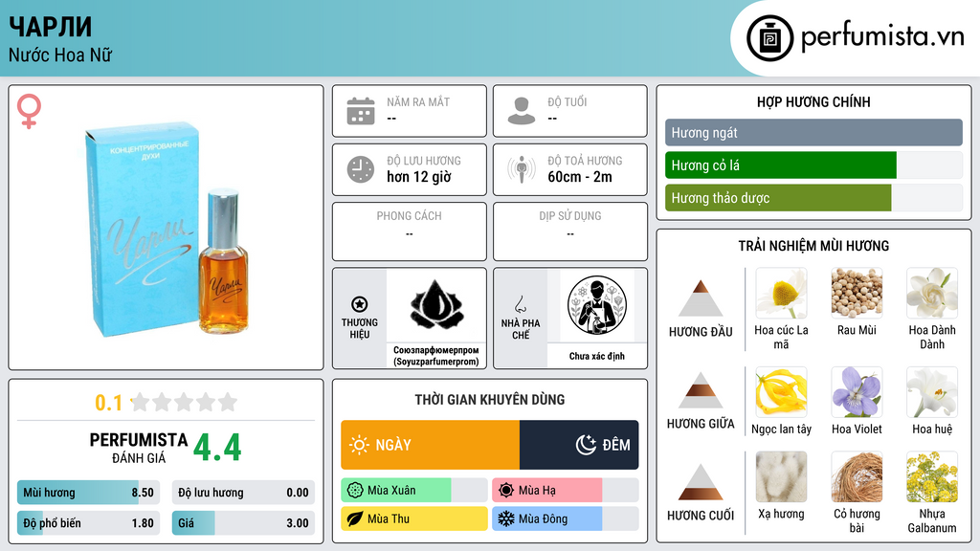This screenshot has width=980, height=551.
Task: Click the sillage icon for Độ toả hương
Action: pos(522,169)
